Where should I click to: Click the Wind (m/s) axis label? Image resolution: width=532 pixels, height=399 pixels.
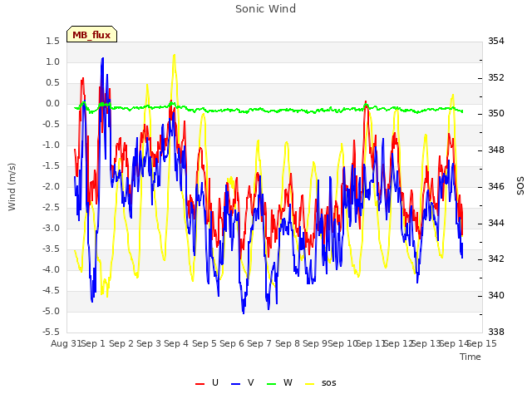click(12, 187)
